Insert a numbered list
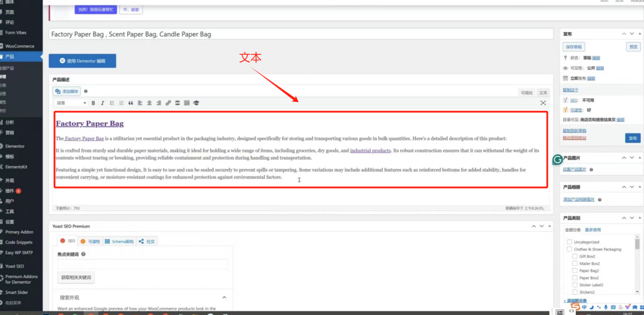Screen dimensions: 644x315 pyautogui.click(x=121, y=103)
